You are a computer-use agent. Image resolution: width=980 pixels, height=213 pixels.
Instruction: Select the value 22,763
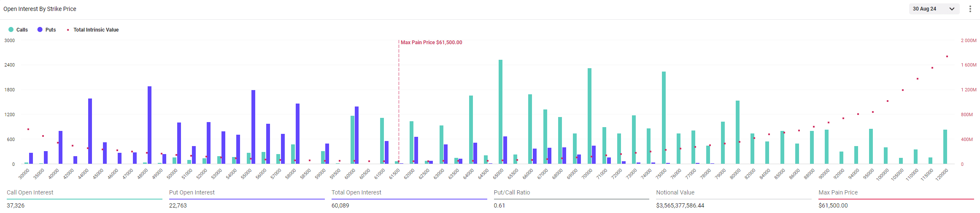pos(178,205)
